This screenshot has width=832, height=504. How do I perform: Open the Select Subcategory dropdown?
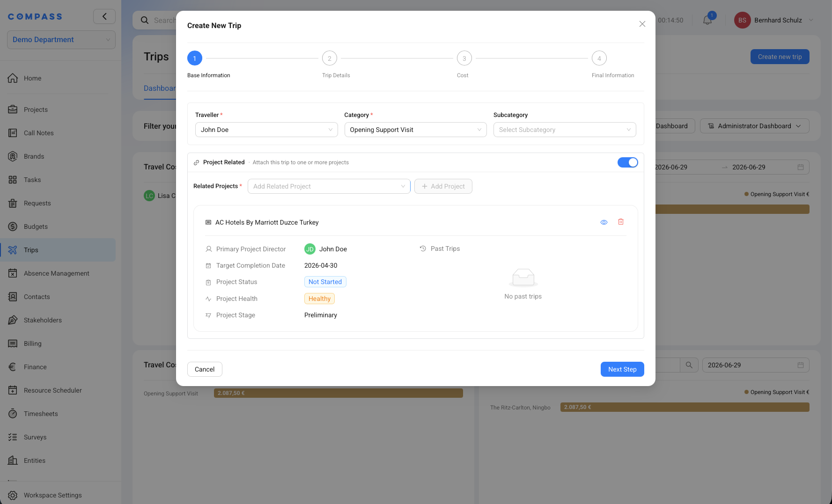click(565, 130)
